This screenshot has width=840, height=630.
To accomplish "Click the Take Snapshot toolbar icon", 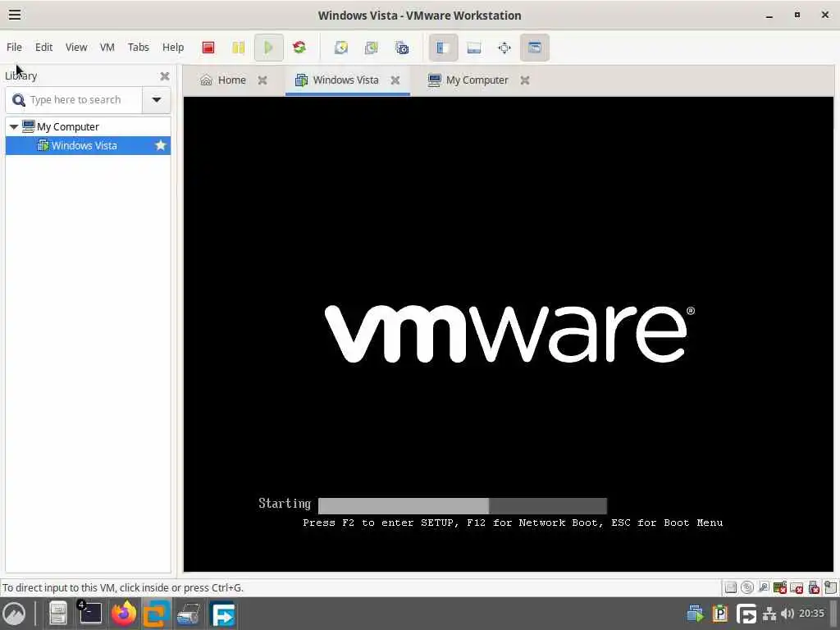I will [x=340, y=48].
